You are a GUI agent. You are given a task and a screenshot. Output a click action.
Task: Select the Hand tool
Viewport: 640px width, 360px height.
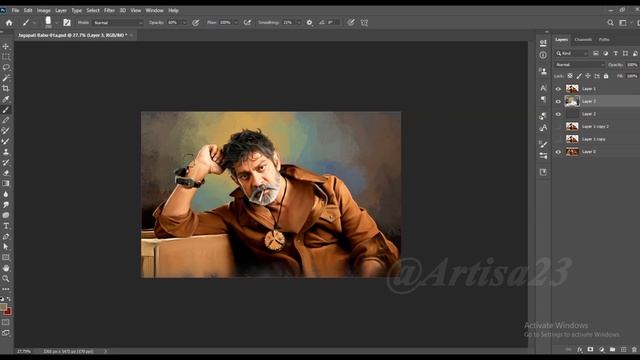(x=6, y=268)
